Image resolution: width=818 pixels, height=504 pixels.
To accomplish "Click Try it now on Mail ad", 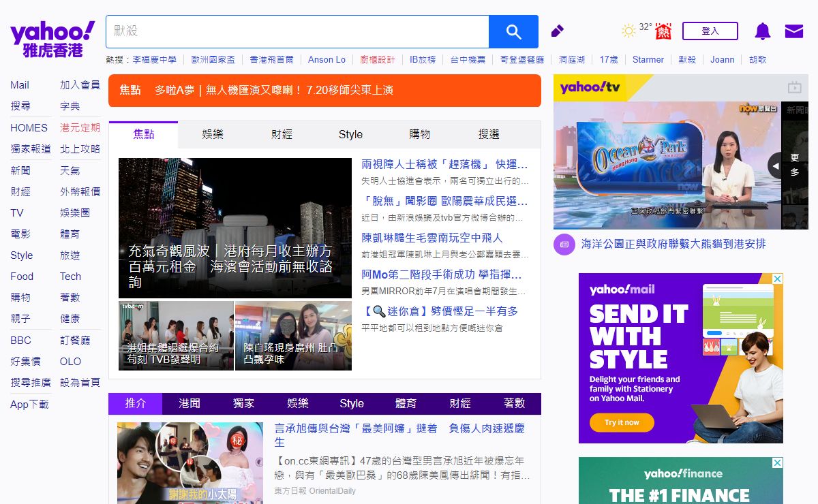I will click(x=622, y=423).
